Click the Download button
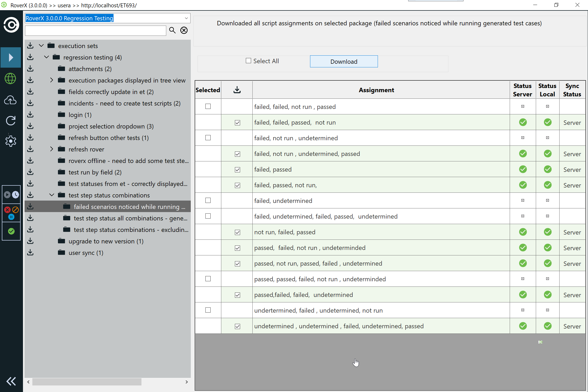Viewport: 588px width, 392px height. pos(343,62)
